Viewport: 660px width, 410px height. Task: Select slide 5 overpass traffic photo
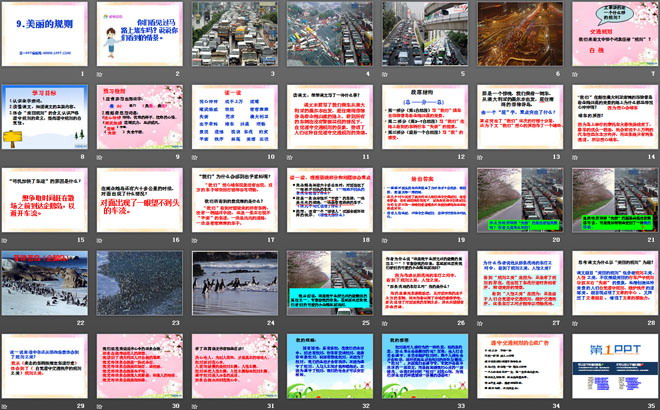(x=425, y=34)
